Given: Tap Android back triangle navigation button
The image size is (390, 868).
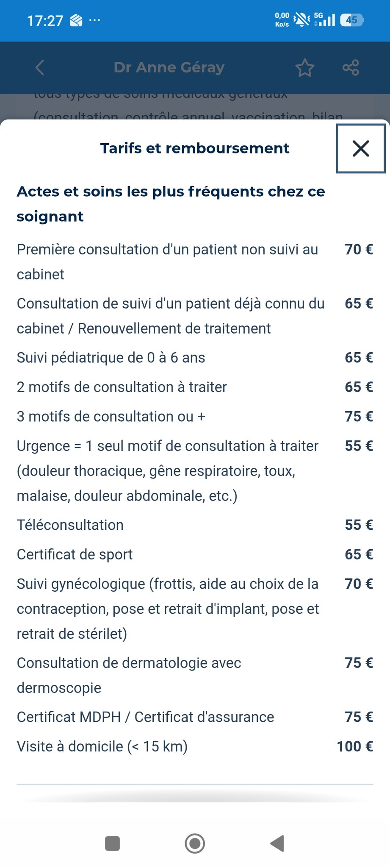Looking at the screenshot, I should [277, 843].
